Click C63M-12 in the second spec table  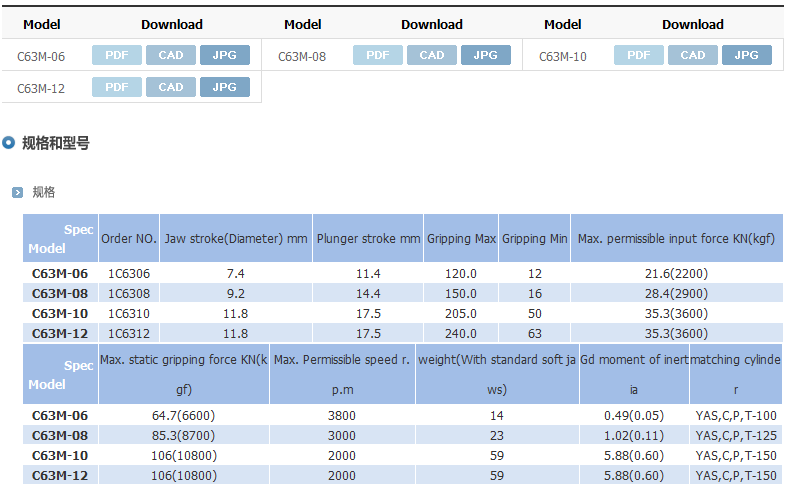[x=60, y=475]
